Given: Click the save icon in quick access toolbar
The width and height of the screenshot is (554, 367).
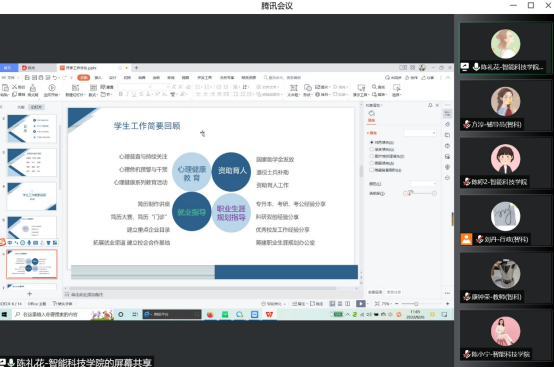Looking at the screenshot, I should pos(27,77).
